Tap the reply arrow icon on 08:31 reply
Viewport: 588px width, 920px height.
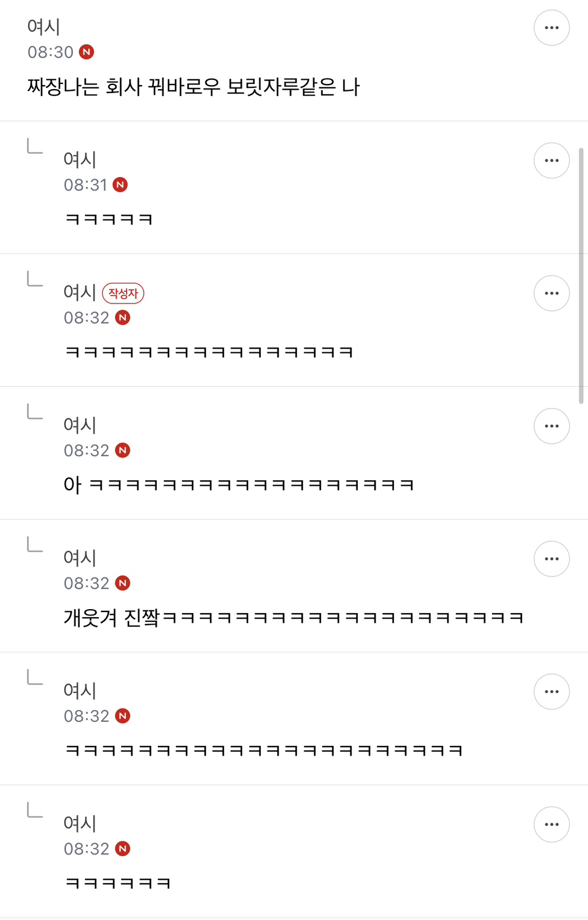[35, 147]
